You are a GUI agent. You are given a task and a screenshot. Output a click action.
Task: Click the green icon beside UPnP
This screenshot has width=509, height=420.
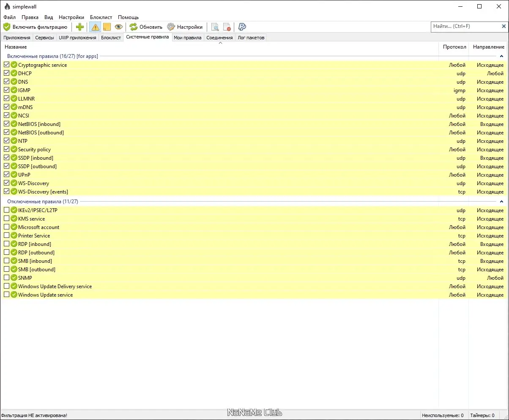(14, 175)
